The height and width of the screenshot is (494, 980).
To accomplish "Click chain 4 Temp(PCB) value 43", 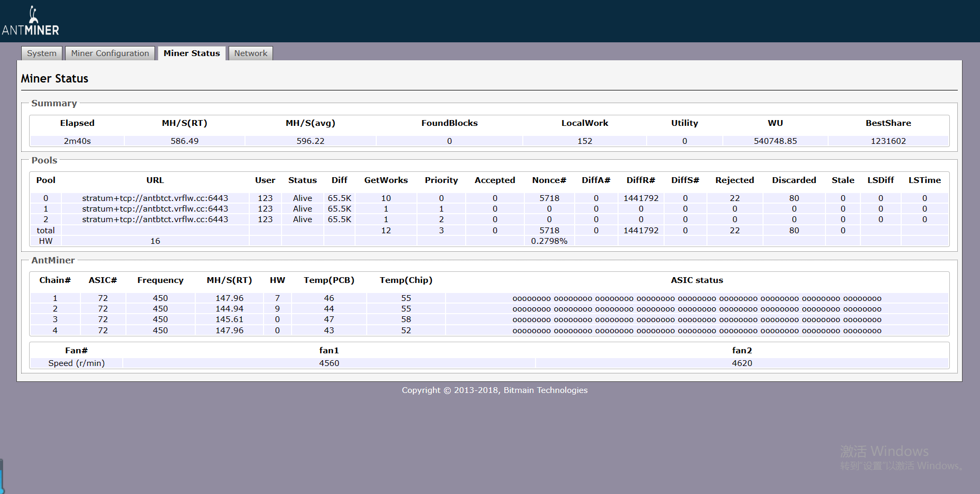I will (x=329, y=331).
